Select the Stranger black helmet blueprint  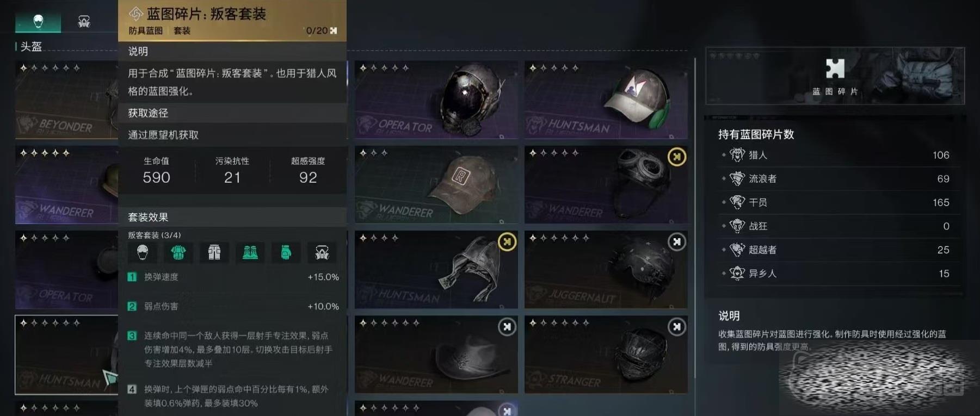[x=606, y=355]
